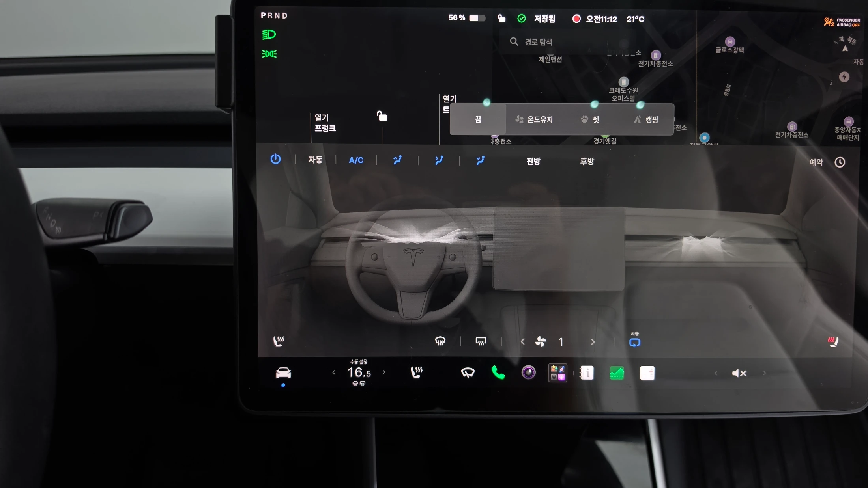Click the schedule clock icon
This screenshot has width=868, height=488.
click(x=840, y=162)
